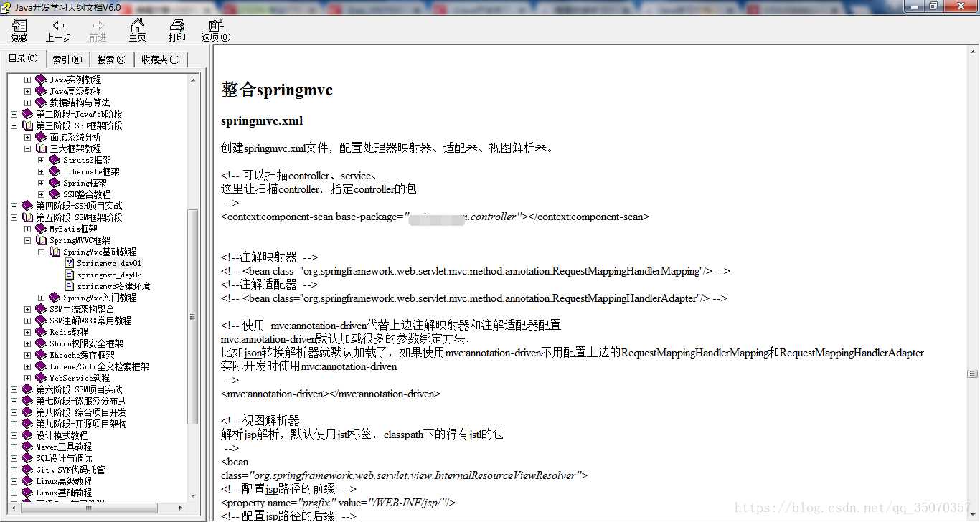Viewport: 980px width, 522px height.
Task: Click book icon beside WebService教程
Action: pyautogui.click(x=41, y=378)
